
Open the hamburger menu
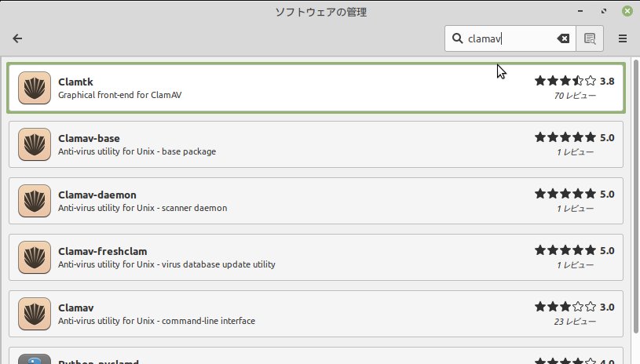click(623, 38)
